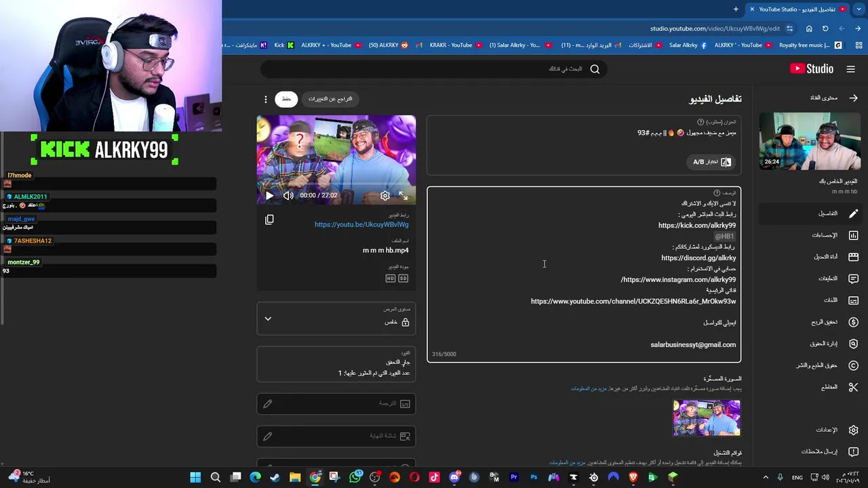Open the Copyright sidebar icon
This screenshot has width=868, height=488.
853,365
